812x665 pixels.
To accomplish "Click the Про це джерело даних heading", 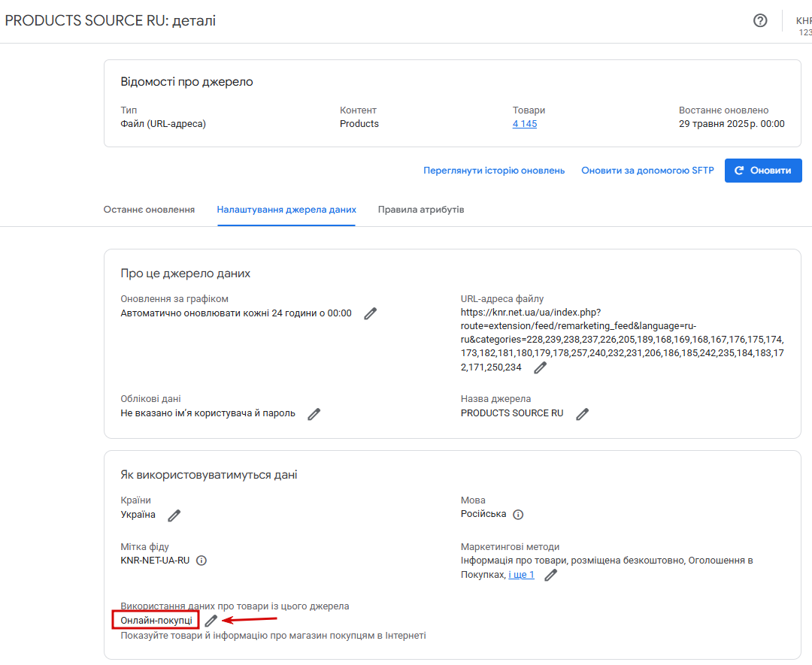I will (186, 274).
